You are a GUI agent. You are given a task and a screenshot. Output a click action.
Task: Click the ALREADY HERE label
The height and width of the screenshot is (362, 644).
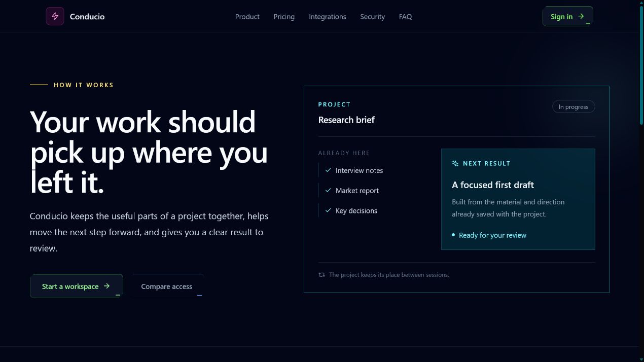(x=344, y=153)
